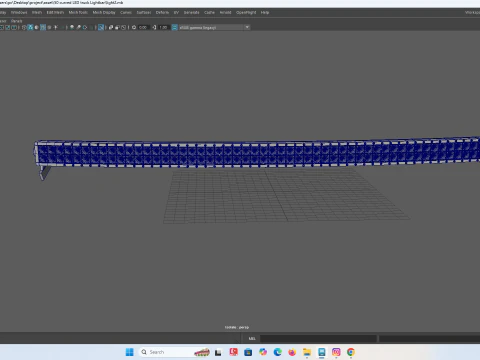Open the Mesh Display menu
Viewport: 480px width, 360px height.
coord(104,12)
